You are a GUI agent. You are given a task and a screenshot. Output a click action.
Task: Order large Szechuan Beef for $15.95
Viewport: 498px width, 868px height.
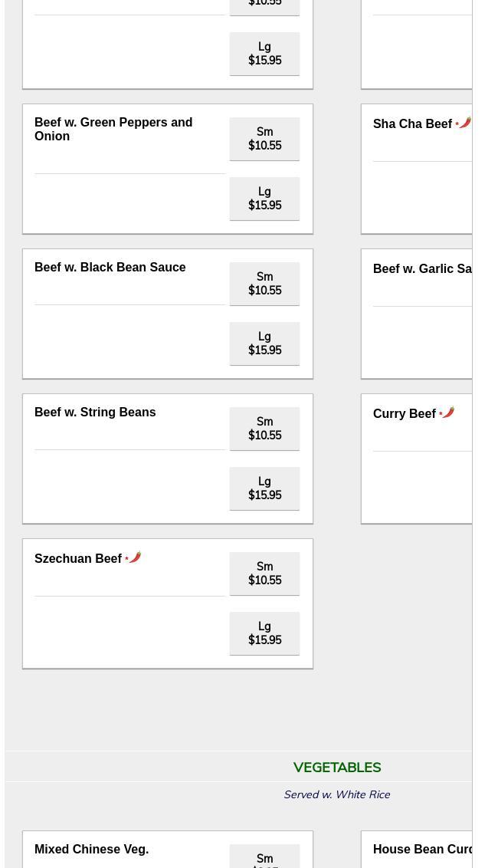tap(264, 633)
